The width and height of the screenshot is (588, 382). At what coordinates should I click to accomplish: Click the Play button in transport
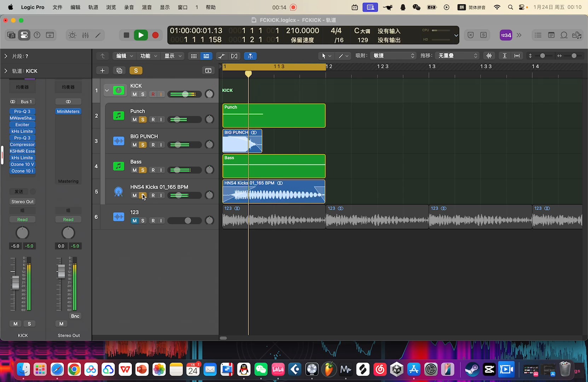tap(141, 35)
